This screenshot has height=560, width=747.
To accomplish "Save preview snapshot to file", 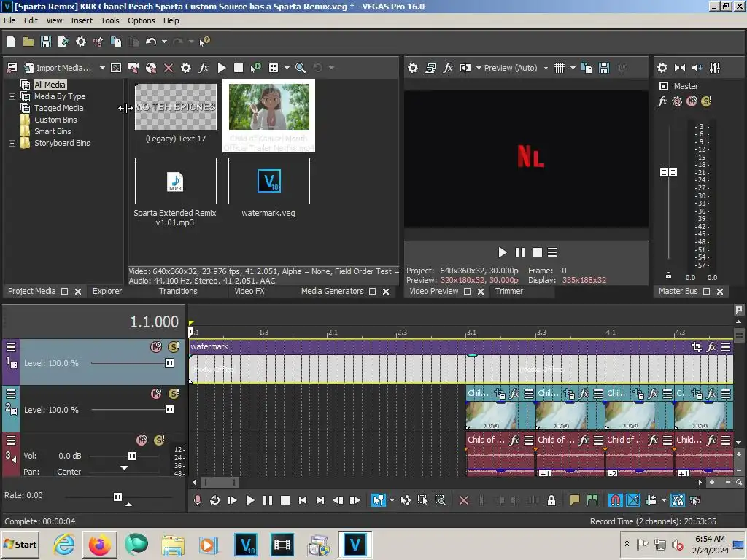I will [x=604, y=68].
